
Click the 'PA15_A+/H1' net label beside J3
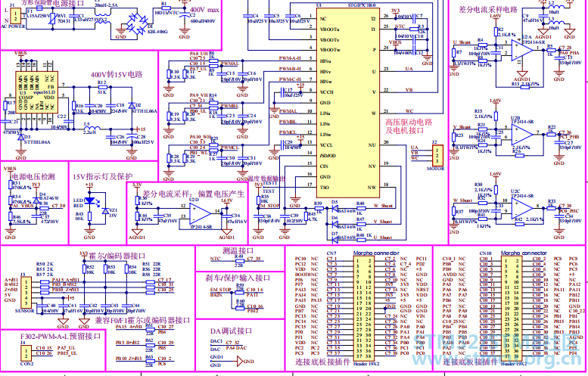click(66, 280)
